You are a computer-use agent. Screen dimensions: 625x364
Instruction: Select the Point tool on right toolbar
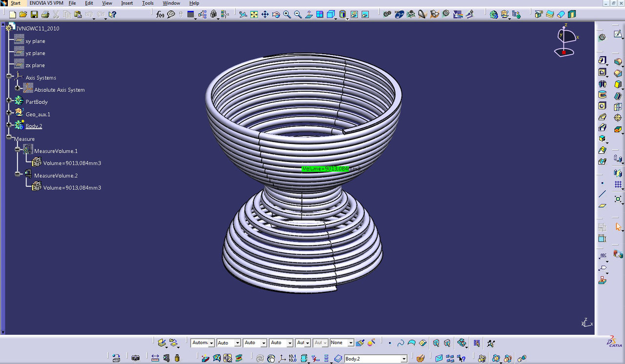click(x=603, y=183)
